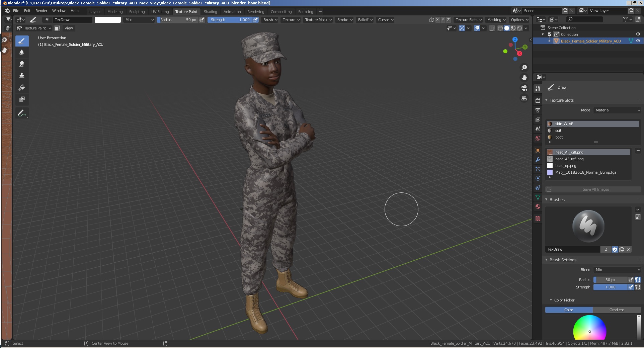The image size is (644, 348).
Task: Open the File menu
Action: click(x=16, y=11)
